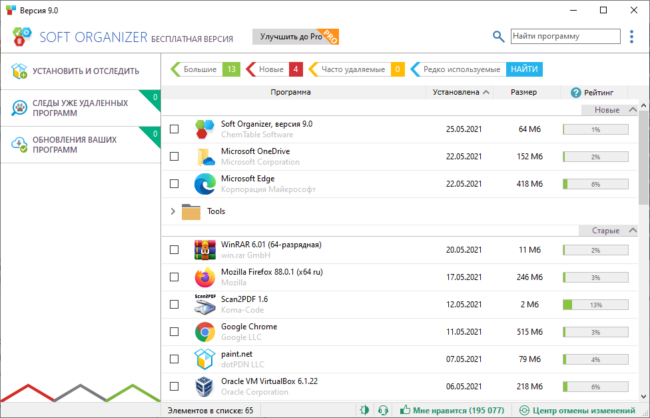
Task: Sort by the Программа column header
Action: pos(291,92)
